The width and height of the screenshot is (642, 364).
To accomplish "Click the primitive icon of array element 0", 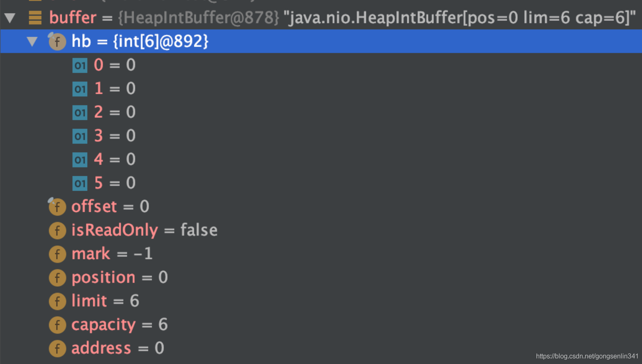I will click(80, 65).
